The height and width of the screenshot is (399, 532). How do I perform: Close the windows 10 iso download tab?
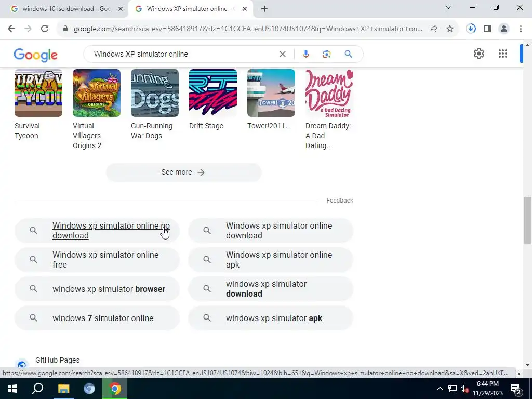[120, 9]
